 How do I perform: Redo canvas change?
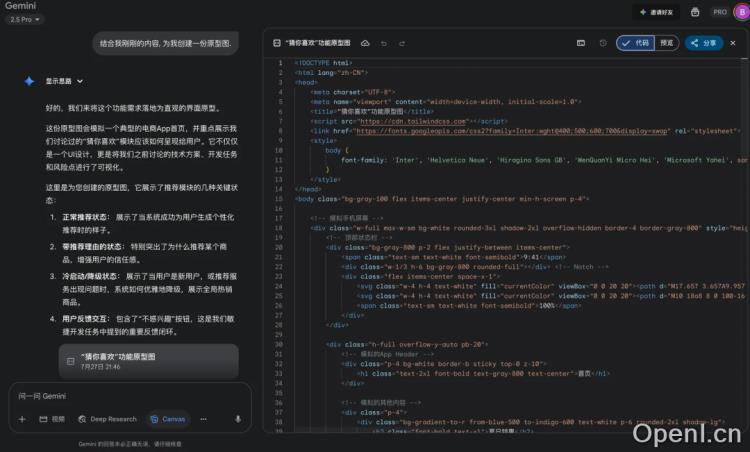(x=402, y=44)
